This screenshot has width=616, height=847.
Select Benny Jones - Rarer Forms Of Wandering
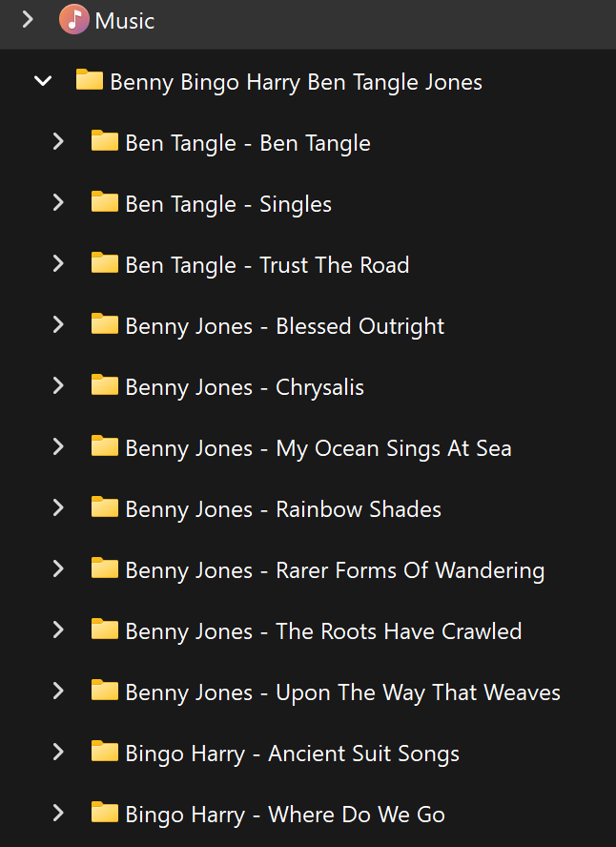335,570
